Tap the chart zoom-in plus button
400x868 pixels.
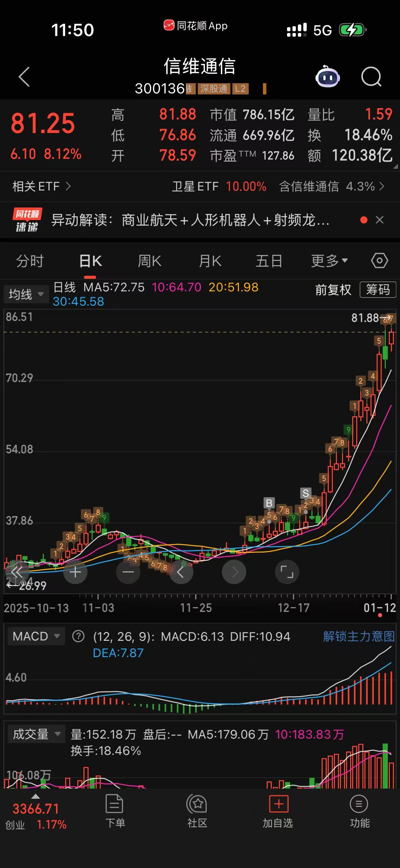pyautogui.click(x=75, y=572)
